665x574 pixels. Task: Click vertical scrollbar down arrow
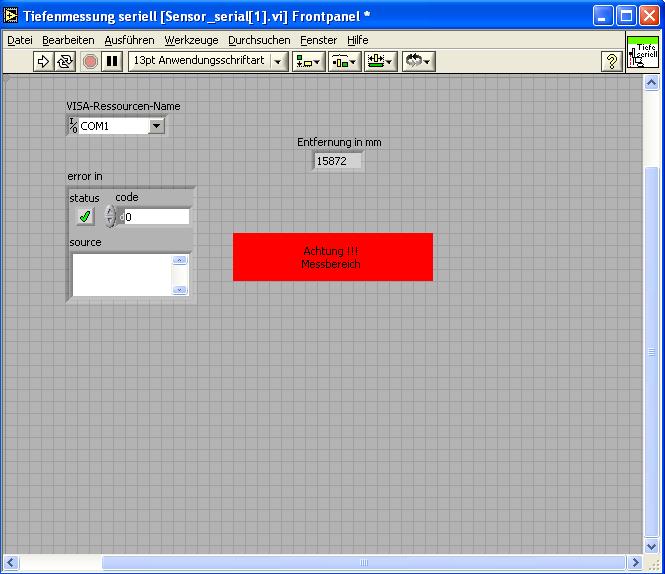(x=651, y=546)
